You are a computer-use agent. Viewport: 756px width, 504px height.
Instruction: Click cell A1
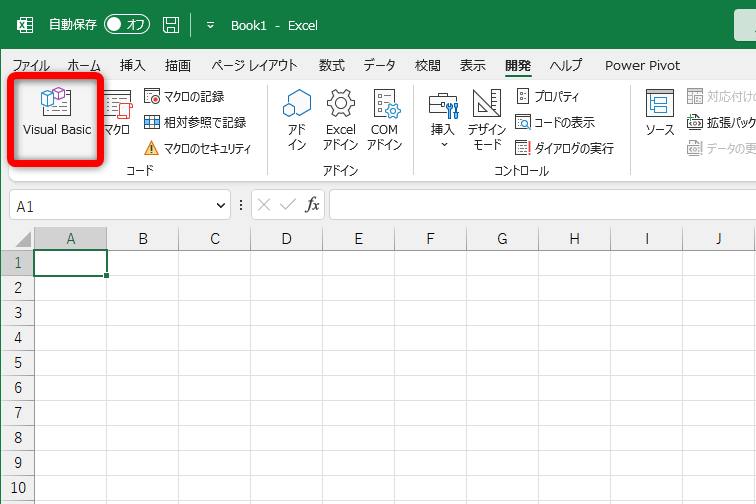tap(70, 263)
